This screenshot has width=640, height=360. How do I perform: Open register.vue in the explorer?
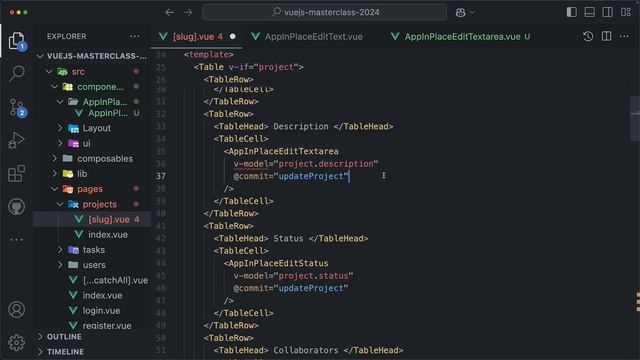[92, 325]
